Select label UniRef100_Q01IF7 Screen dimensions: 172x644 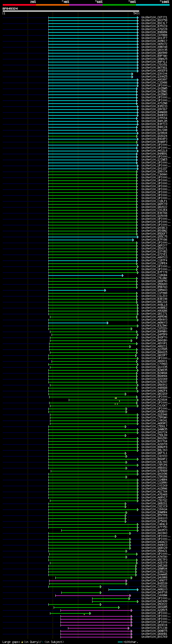point(154,38)
